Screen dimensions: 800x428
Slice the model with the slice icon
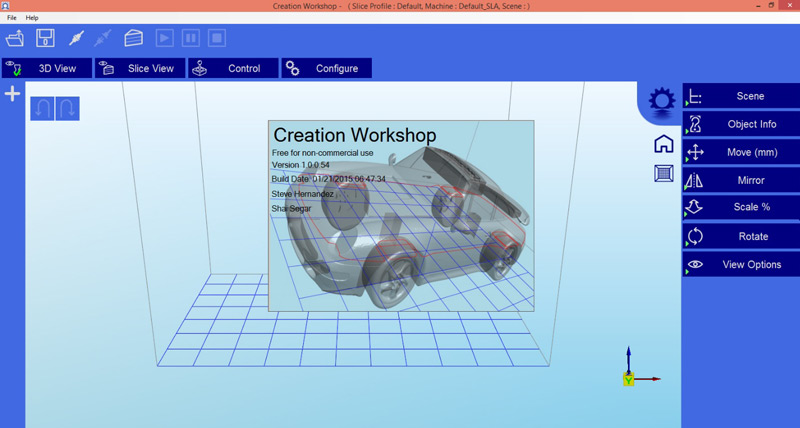[x=134, y=38]
